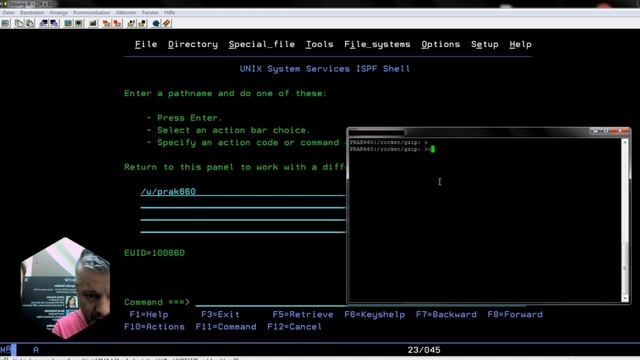Viewport: 640px width, 360px height.
Task: Click the terminal prompt line with green cursor
Action: [x=392, y=149]
